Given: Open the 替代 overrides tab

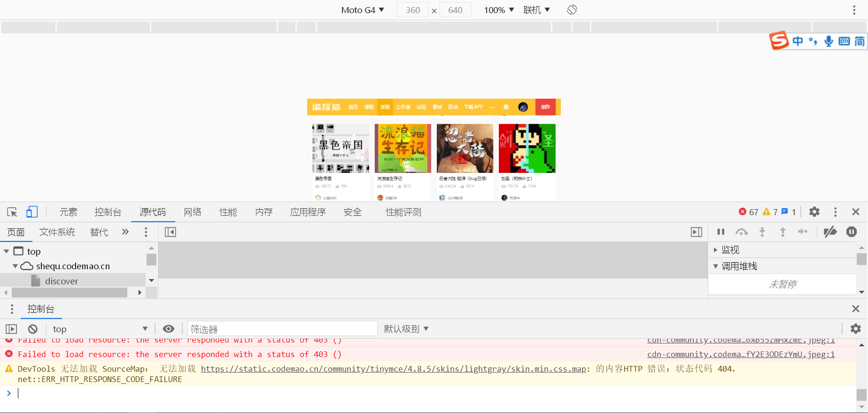Looking at the screenshot, I should (99, 232).
